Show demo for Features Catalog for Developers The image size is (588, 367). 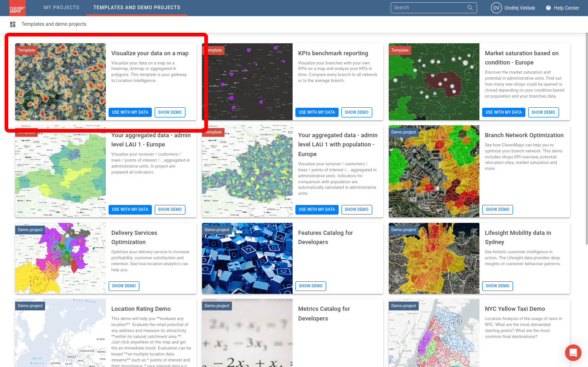click(311, 286)
